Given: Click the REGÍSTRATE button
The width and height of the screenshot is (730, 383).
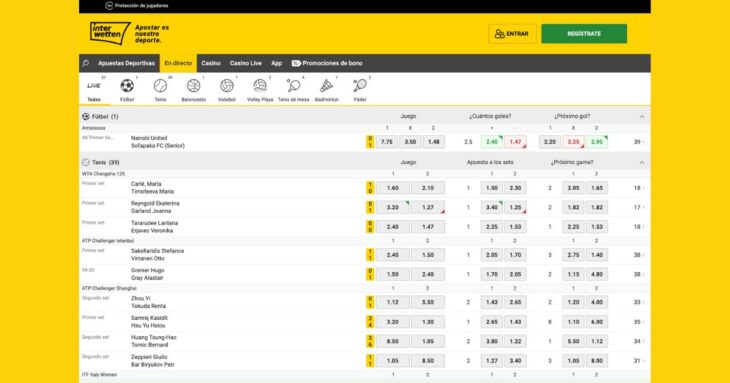Looking at the screenshot, I should point(584,34).
